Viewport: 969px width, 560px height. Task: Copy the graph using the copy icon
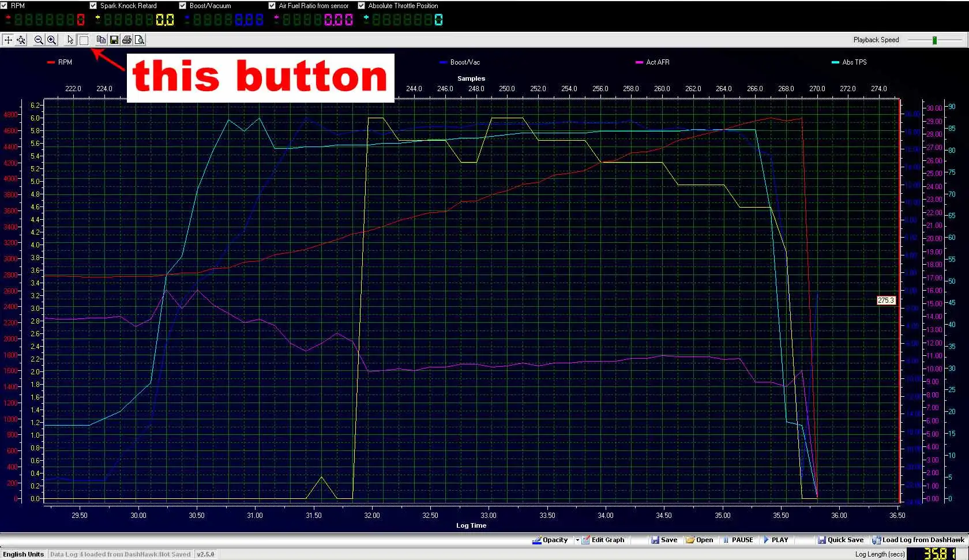coord(101,40)
